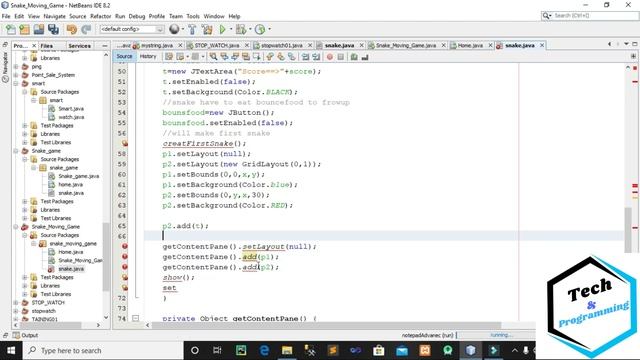The image size is (640, 360).
Task: Open the open-documents list dropdown arrow
Action: 626,44
